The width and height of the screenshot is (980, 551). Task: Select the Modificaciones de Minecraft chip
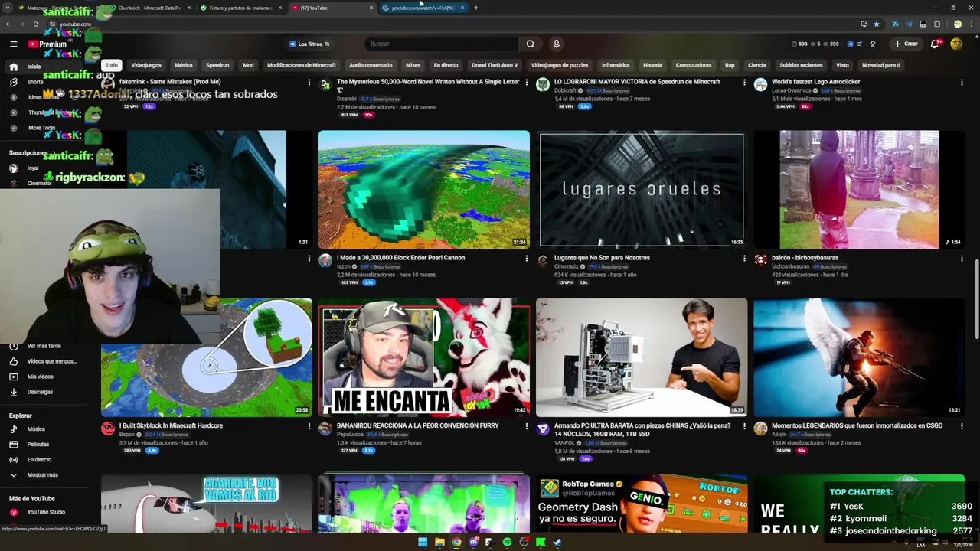(302, 65)
